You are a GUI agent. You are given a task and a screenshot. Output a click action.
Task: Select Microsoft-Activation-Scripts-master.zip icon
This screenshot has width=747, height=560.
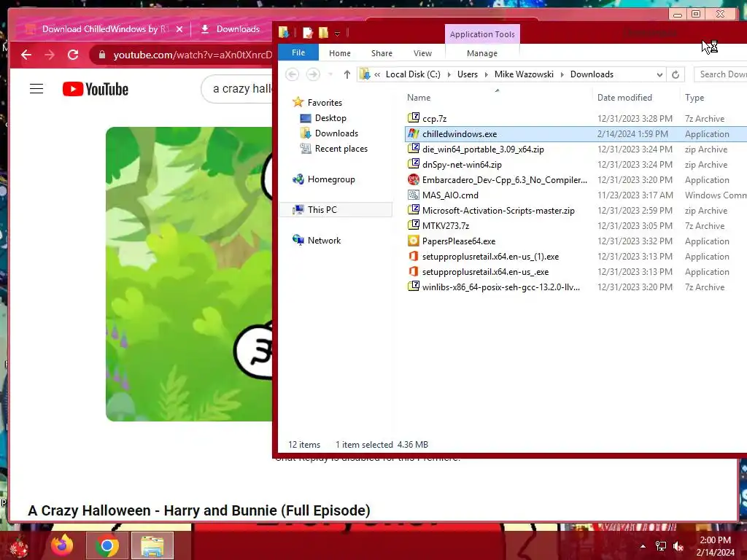(x=414, y=210)
